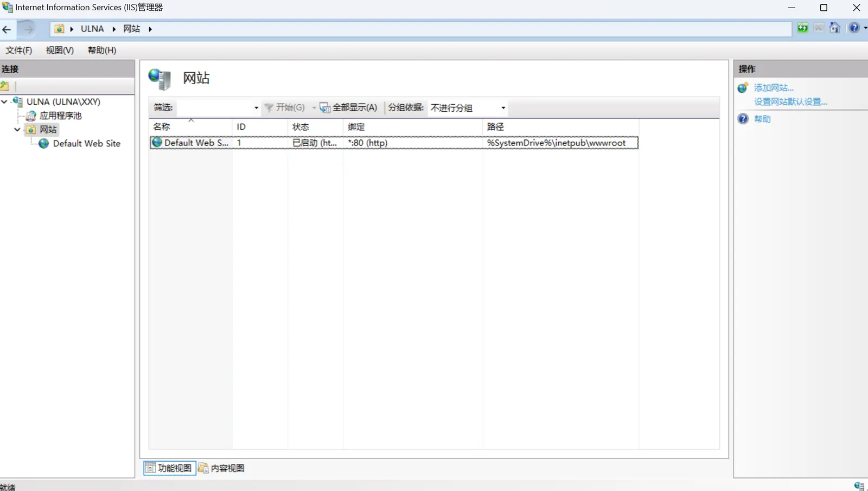
Task: Select 应用程序池 node in connections tree
Action: pyautogui.click(x=60, y=116)
